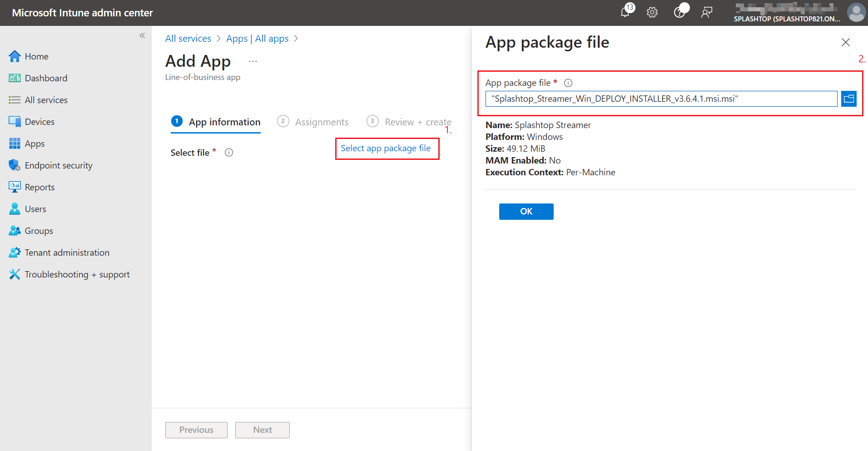Click the browse folder icon beside the file path
868x451 pixels.
point(848,99)
